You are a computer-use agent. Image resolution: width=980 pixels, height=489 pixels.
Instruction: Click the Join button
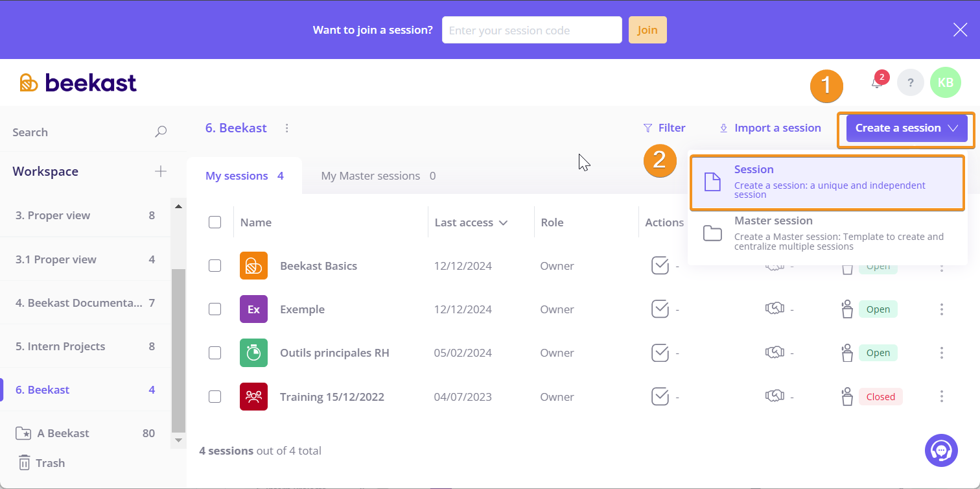click(x=647, y=30)
